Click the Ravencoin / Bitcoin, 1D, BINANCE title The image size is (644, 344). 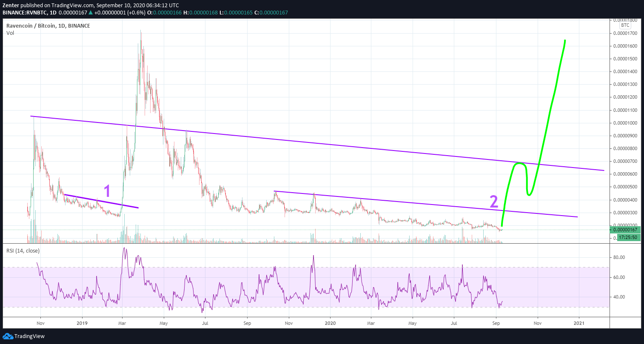[48, 26]
